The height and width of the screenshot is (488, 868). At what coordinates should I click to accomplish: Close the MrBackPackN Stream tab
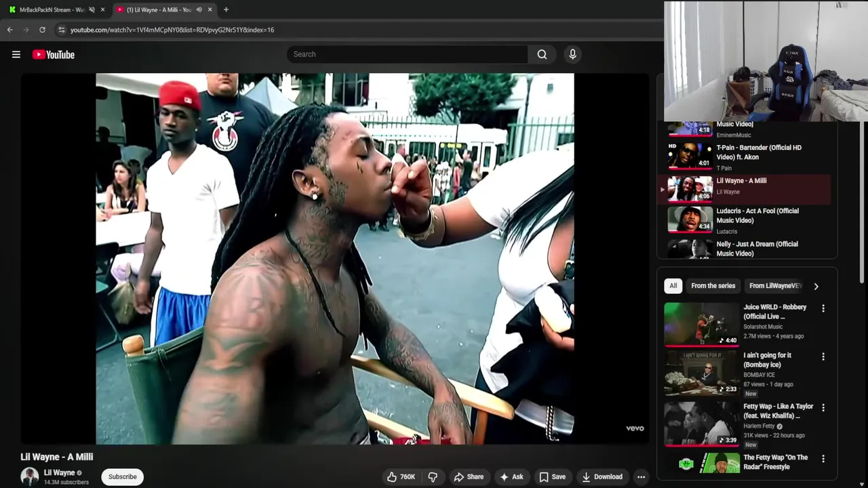coord(102,9)
